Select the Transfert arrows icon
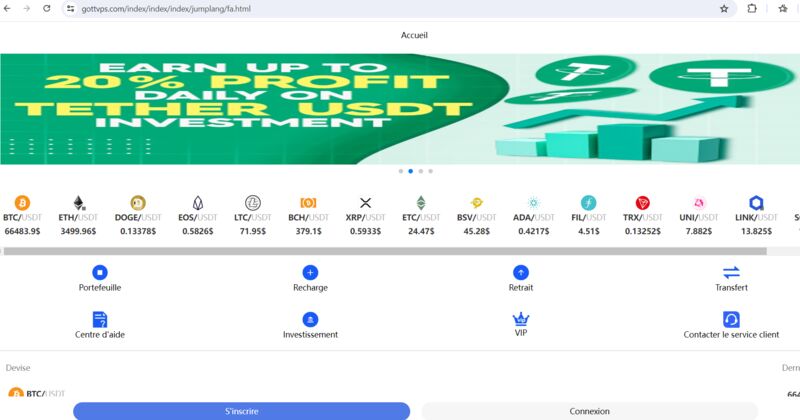This screenshot has width=800, height=420. tap(731, 273)
